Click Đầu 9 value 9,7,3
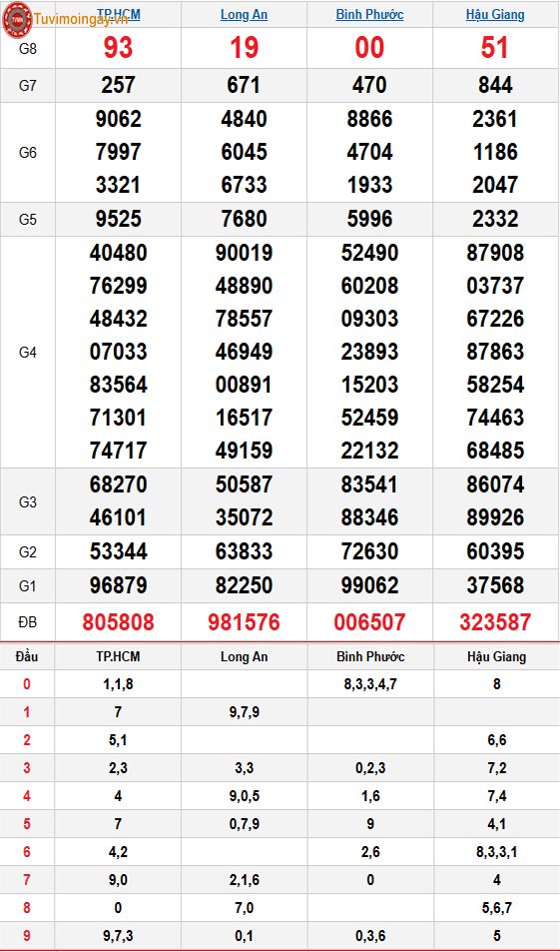 [x=118, y=936]
